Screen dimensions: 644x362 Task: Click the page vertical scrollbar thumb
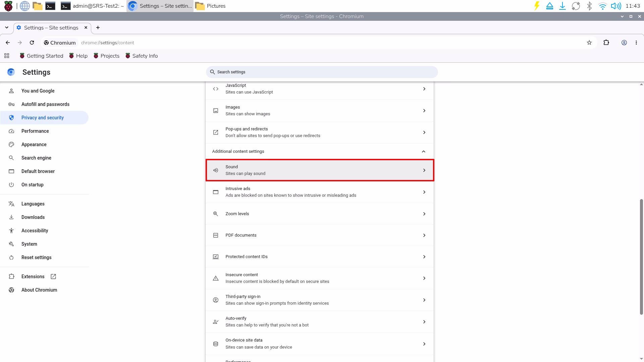(x=641, y=257)
